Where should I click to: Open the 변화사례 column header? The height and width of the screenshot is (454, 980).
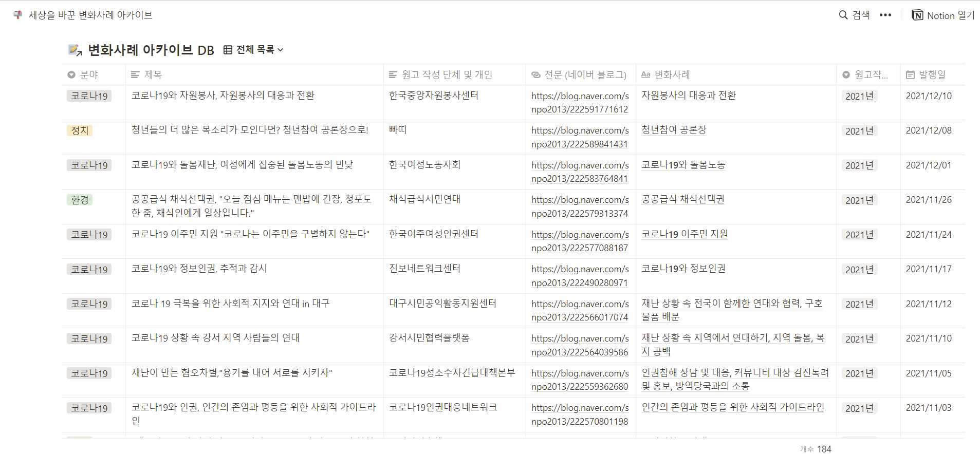point(672,75)
